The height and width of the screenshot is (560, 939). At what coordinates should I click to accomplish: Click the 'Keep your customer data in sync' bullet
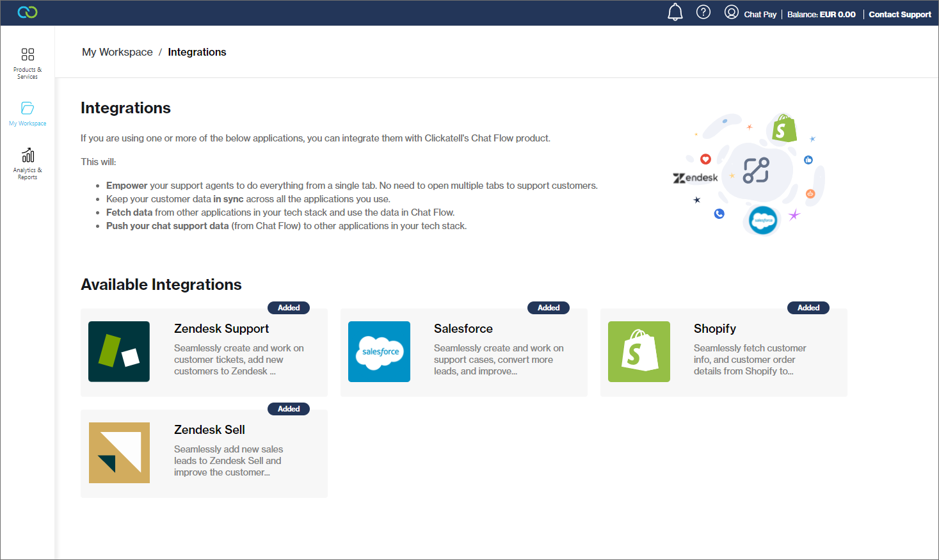[248, 199]
